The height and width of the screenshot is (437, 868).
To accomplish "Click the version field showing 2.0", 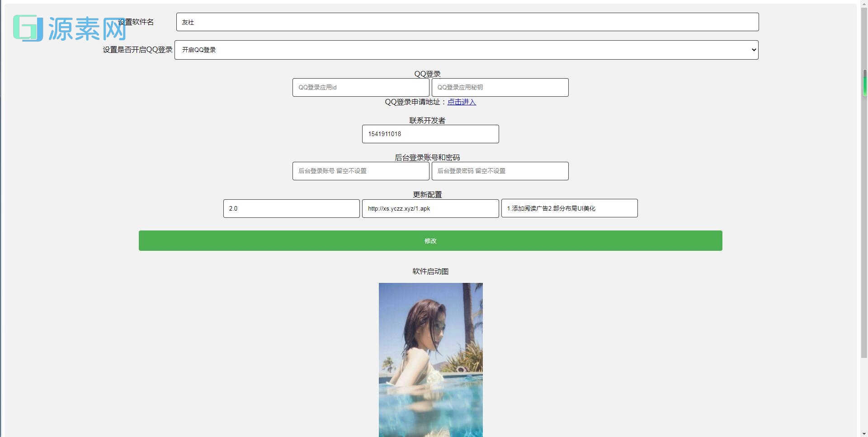I will click(x=291, y=208).
